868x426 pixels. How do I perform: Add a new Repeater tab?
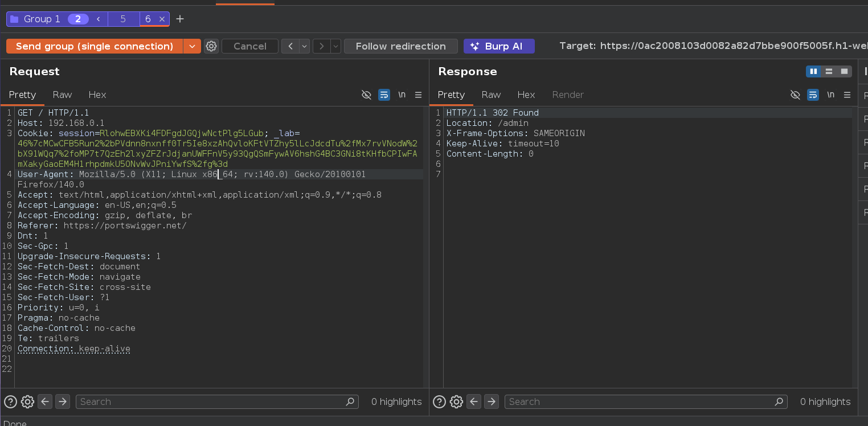[x=180, y=19]
